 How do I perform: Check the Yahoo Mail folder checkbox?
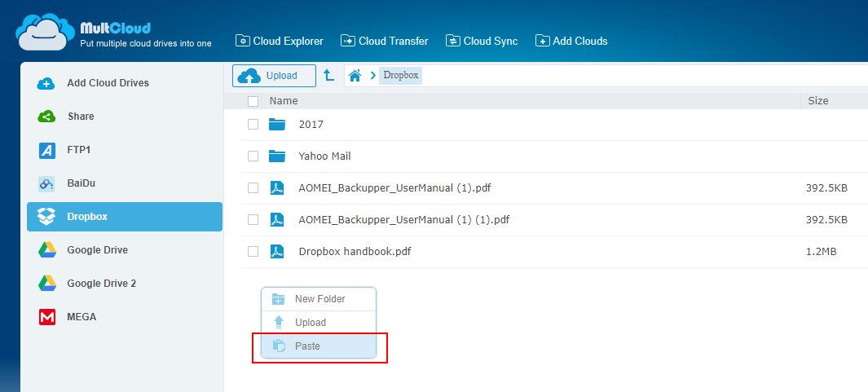253,156
